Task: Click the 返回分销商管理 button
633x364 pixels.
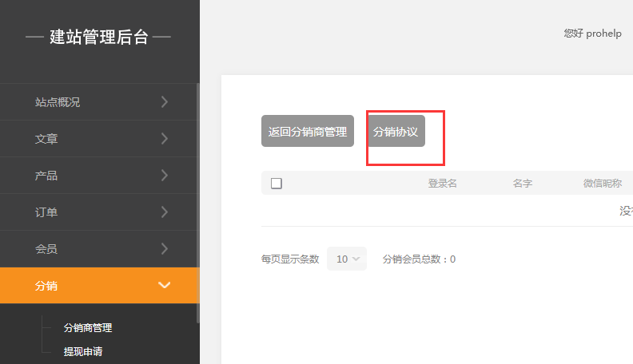Action: pyautogui.click(x=308, y=132)
